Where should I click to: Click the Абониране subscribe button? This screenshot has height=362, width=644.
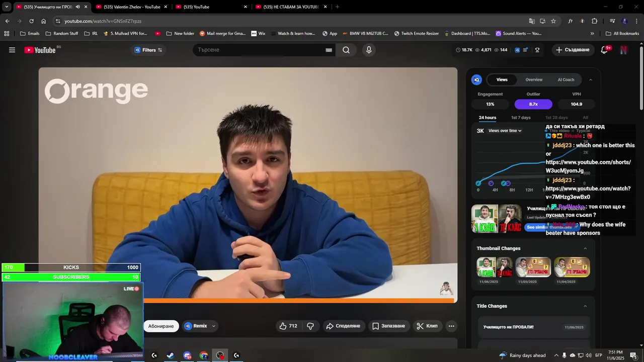tap(161, 326)
